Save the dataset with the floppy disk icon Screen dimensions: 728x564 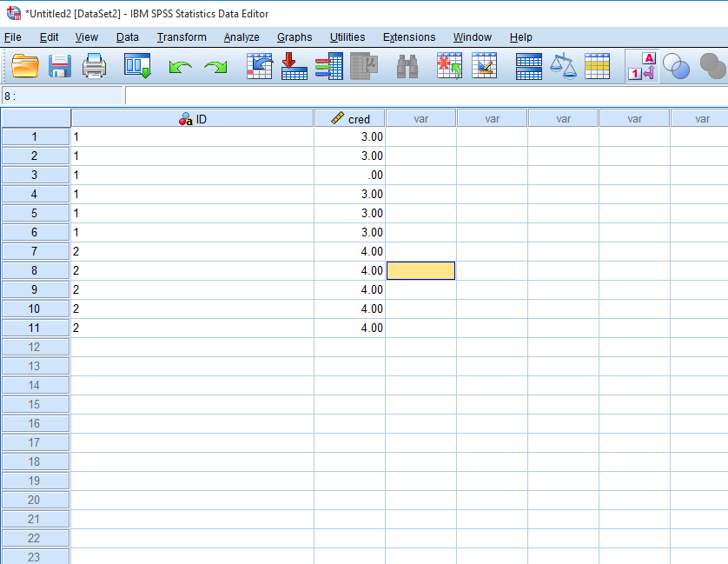[x=59, y=66]
